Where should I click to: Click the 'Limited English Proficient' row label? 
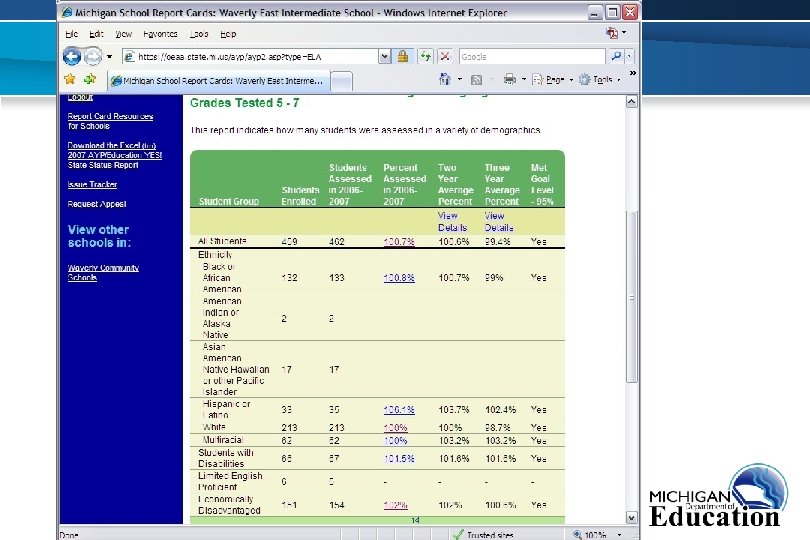(x=230, y=481)
